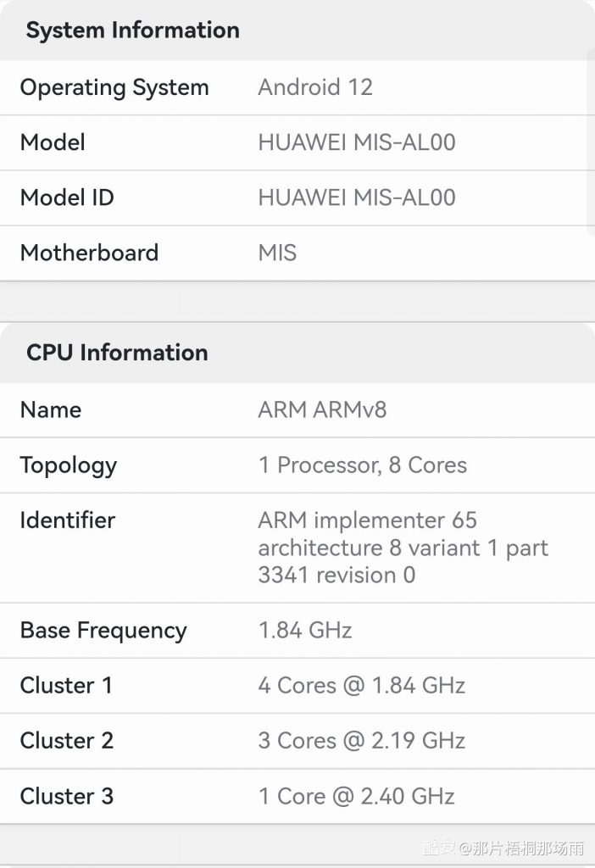Select the MIS motherboard value
The height and width of the screenshot is (868, 595).
(x=277, y=253)
